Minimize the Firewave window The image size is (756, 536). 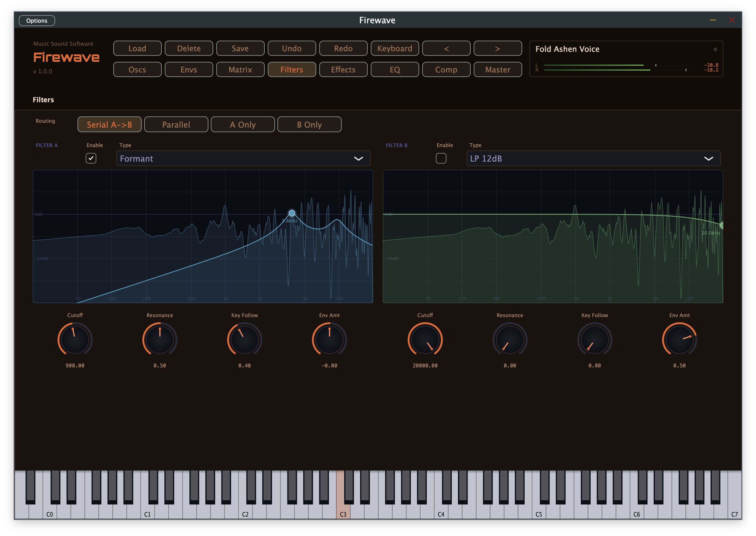tap(712, 20)
